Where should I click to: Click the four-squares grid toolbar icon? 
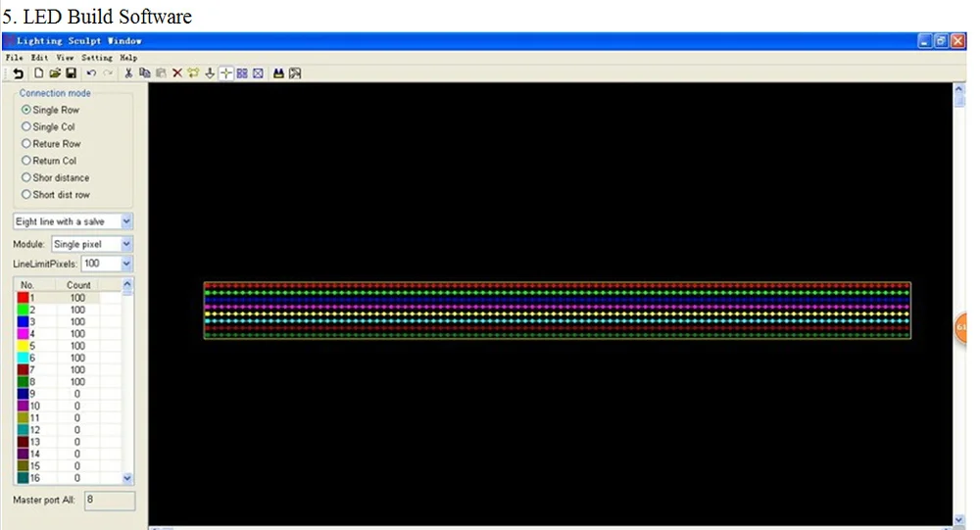pos(242,73)
